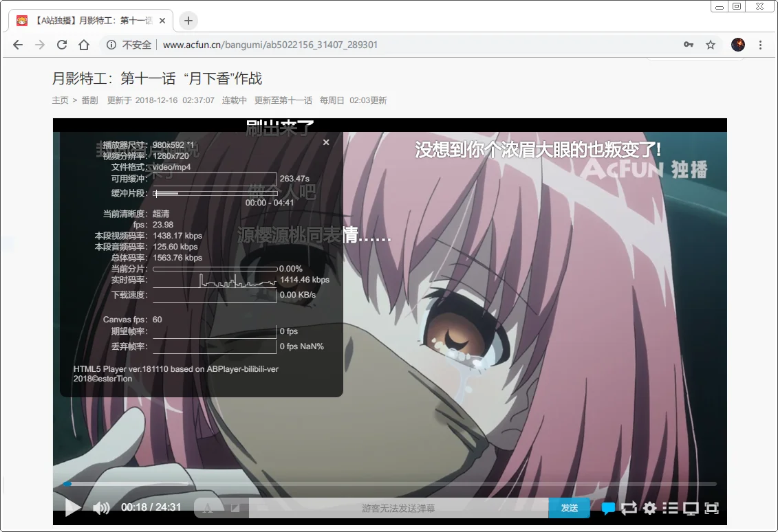Toggle danmaku with the blue speech bubble

(608, 508)
